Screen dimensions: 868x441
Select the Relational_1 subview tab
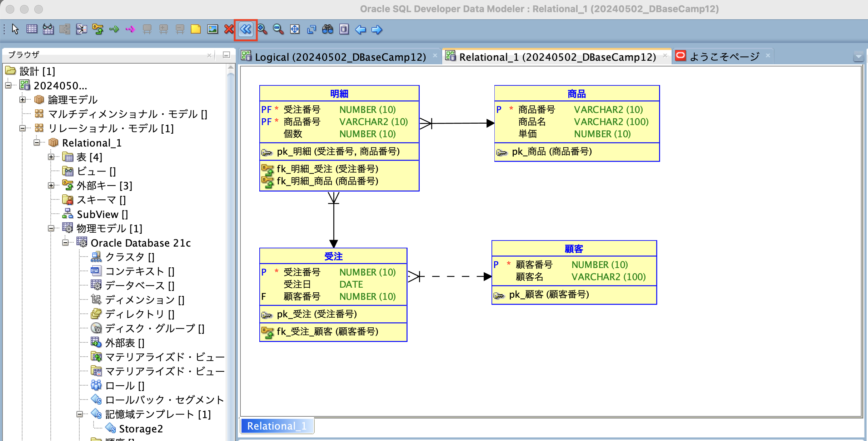tap(276, 426)
